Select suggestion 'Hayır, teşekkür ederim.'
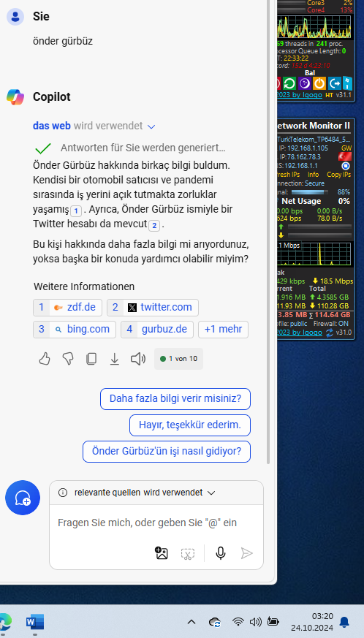Image resolution: width=364 pixels, height=638 pixels. coord(190,425)
